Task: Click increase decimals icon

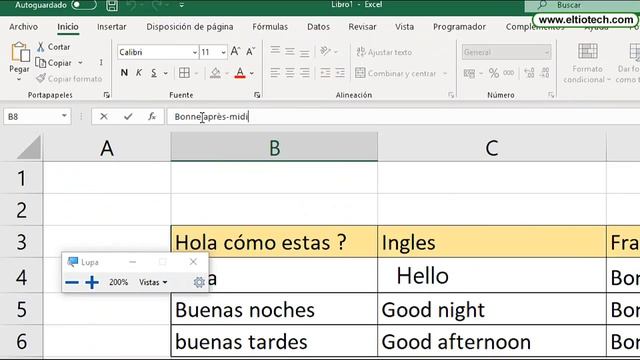Action: click(529, 73)
